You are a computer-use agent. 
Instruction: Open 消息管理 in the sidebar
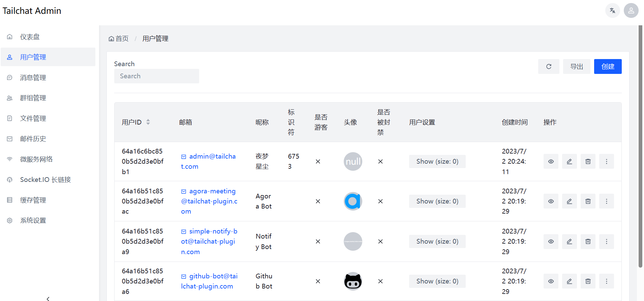(x=33, y=78)
